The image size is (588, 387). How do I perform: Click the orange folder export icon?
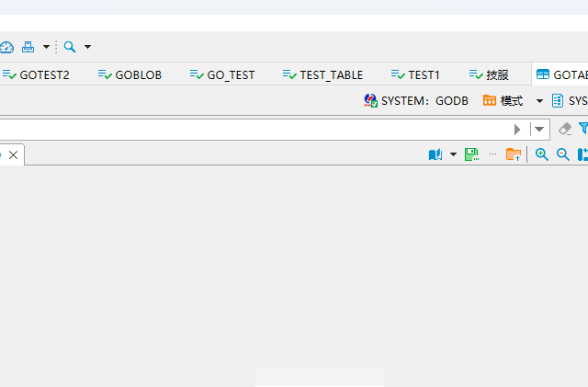point(514,154)
